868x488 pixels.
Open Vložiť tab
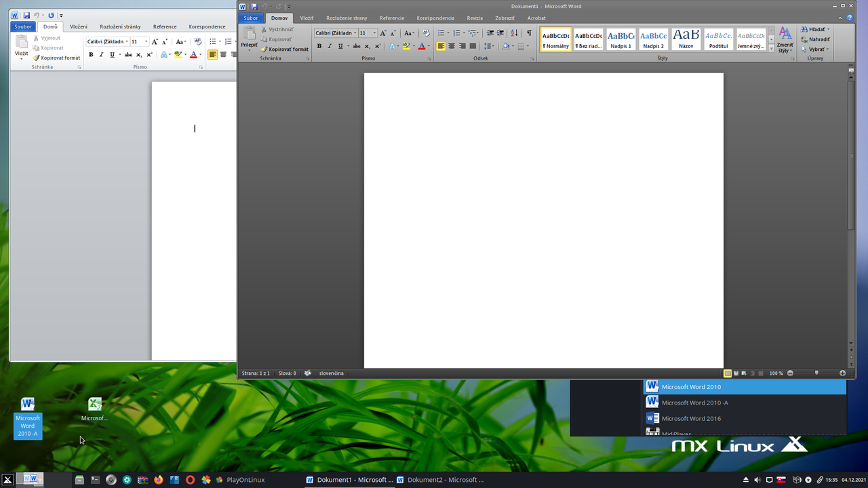click(307, 18)
